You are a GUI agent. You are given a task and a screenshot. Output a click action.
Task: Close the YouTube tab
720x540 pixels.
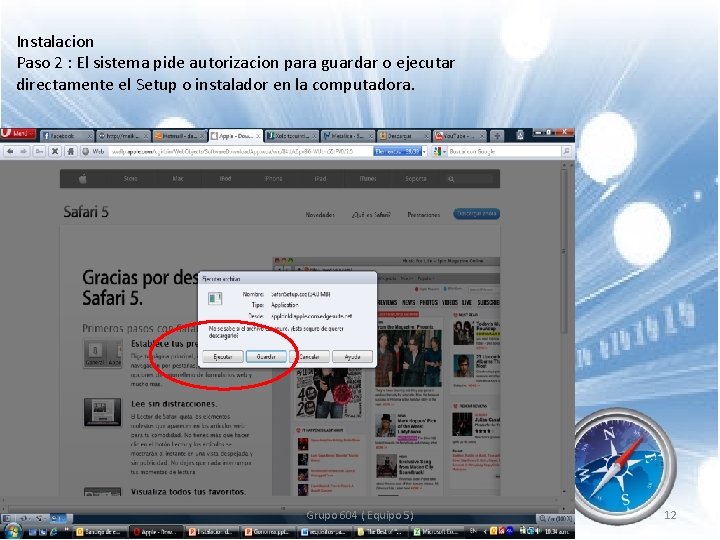(482, 136)
